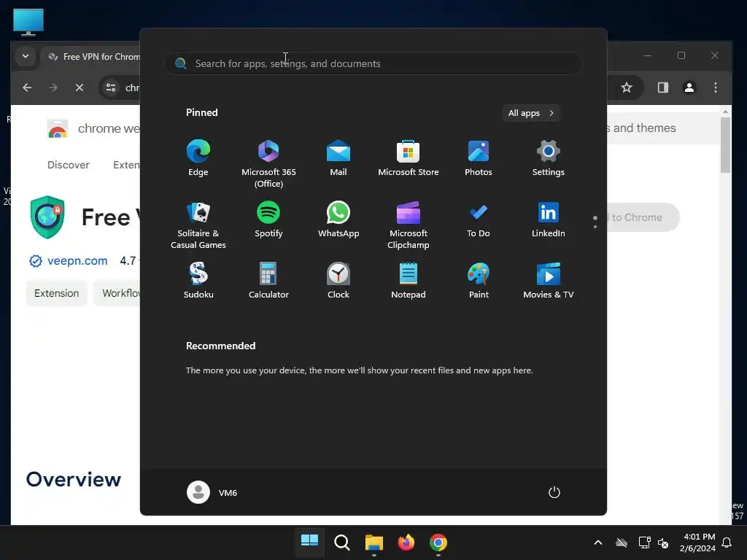The width and height of the screenshot is (747, 560).
Task: Launch Firefox from taskbar
Action: [406, 542]
